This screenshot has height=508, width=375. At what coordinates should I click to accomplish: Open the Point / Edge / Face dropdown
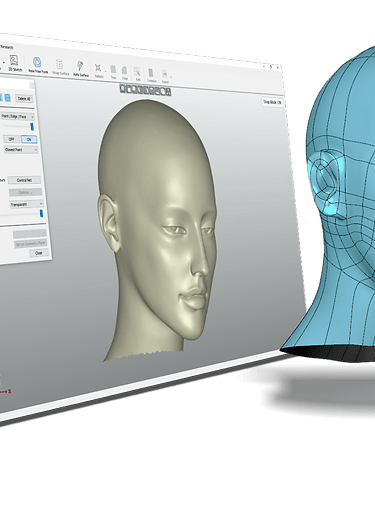tap(18, 117)
